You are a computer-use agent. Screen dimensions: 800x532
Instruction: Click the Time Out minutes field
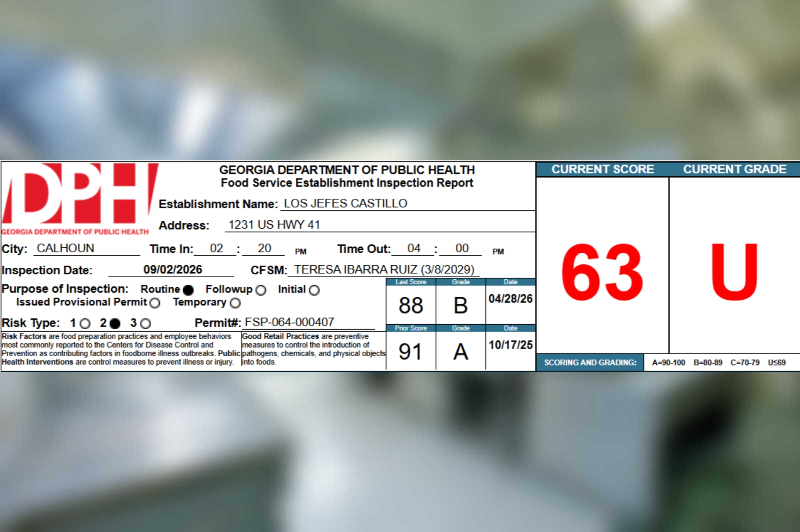click(461, 248)
